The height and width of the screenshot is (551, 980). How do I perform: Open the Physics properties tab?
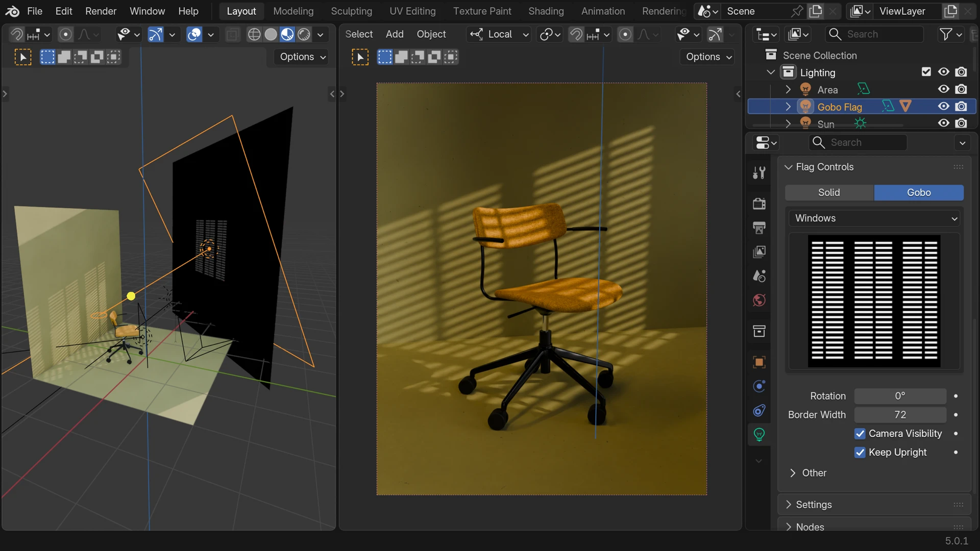[759, 386]
